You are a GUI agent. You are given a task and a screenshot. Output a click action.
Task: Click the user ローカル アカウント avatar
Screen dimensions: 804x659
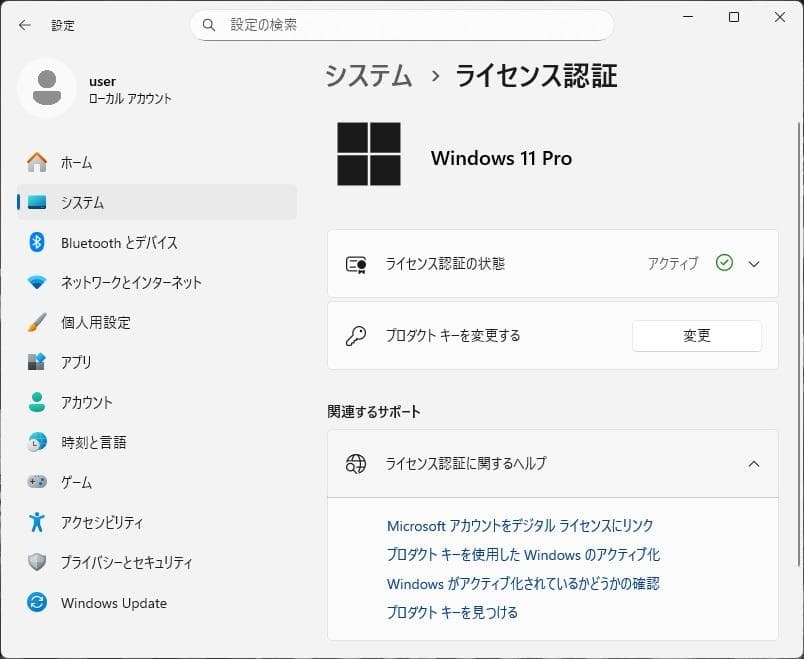(x=46, y=89)
